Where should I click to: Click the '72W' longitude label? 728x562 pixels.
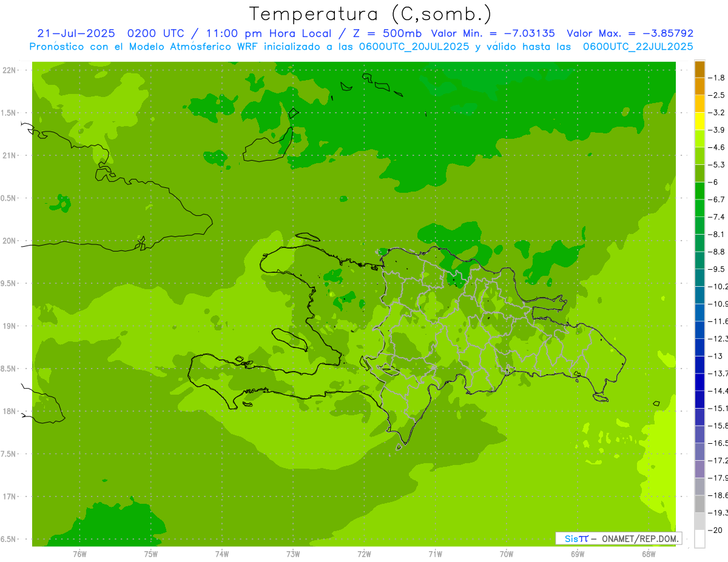[365, 554]
